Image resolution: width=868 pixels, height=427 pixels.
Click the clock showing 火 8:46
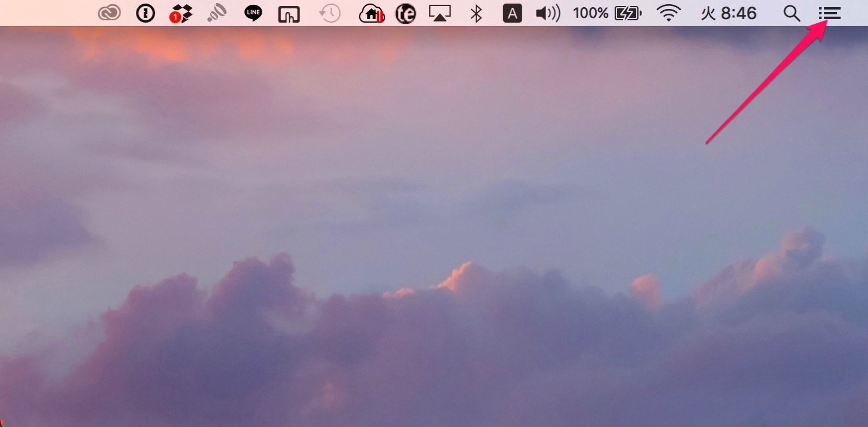tap(728, 13)
